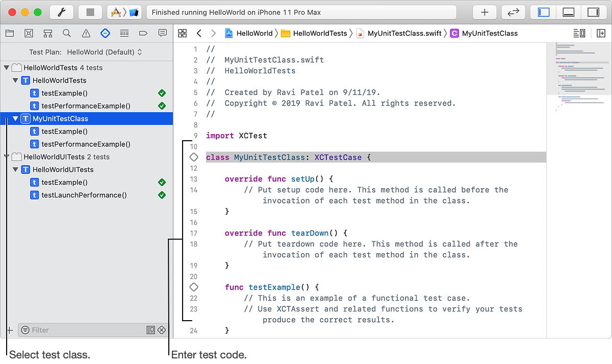Click the Stop button in toolbar

[x=90, y=12]
